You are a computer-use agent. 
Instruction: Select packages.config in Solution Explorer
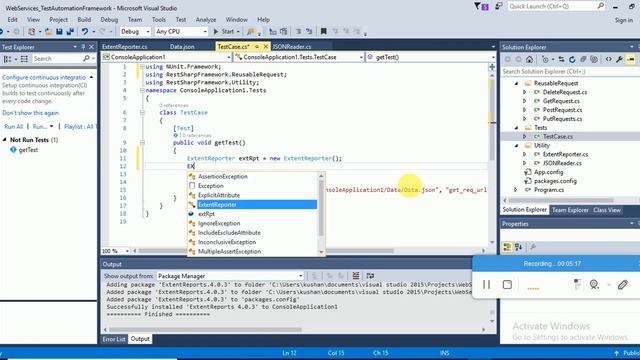tap(555, 181)
